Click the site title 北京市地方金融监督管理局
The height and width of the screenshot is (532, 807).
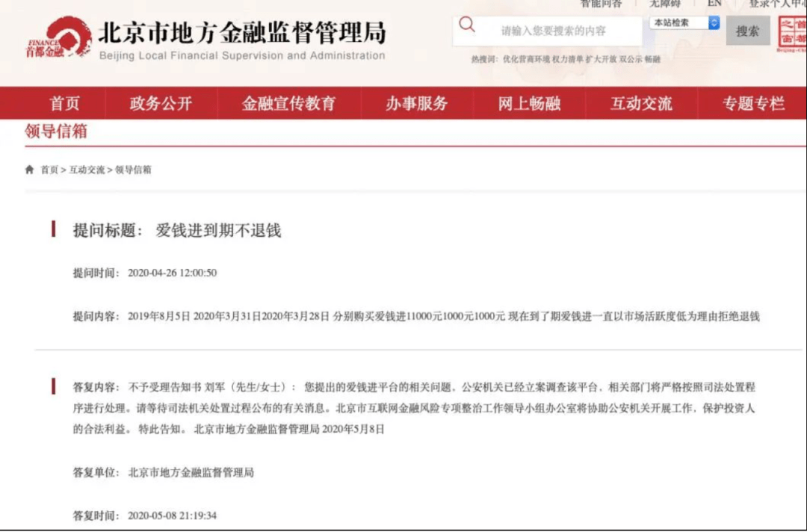click(x=242, y=33)
